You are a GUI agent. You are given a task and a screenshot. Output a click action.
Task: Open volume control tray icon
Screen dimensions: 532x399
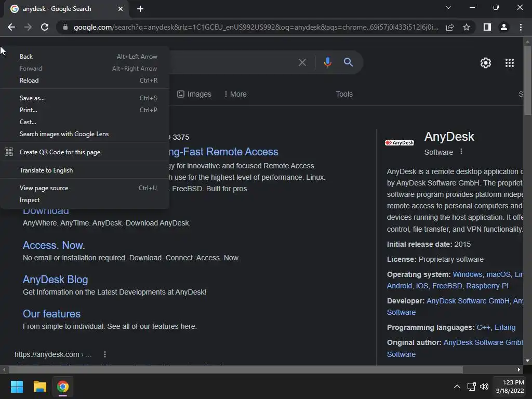pos(484,387)
